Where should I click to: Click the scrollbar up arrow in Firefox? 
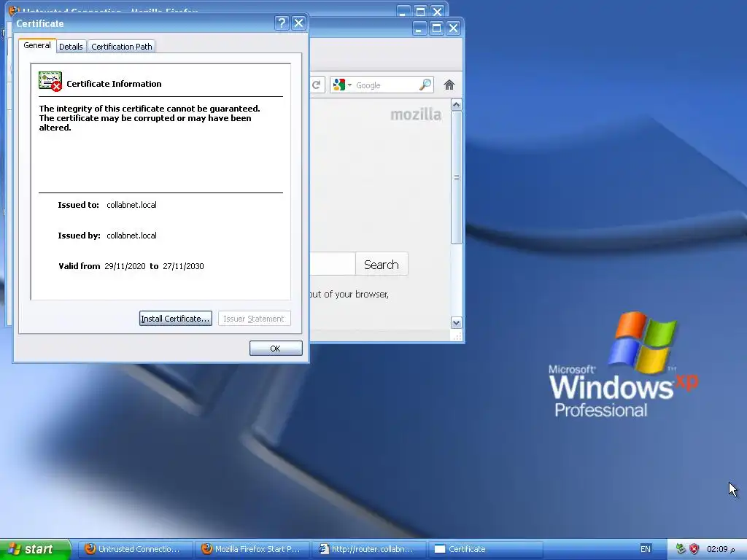[x=457, y=105]
